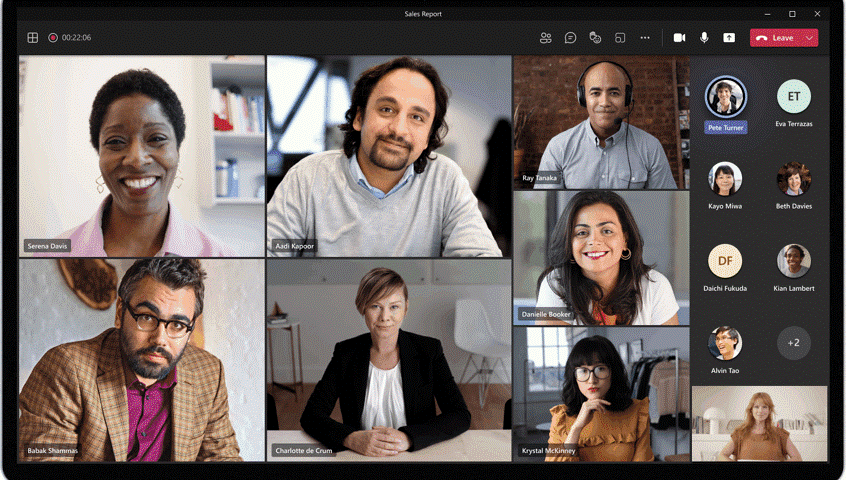The width and height of the screenshot is (846, 480).
Task: Open the breakout rooms icon
Action: click(x=620, y=38)
